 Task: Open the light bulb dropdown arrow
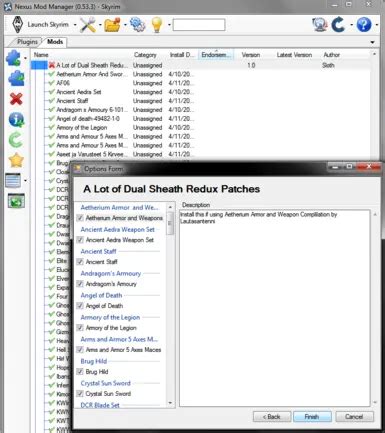click(x=169, y=25)
